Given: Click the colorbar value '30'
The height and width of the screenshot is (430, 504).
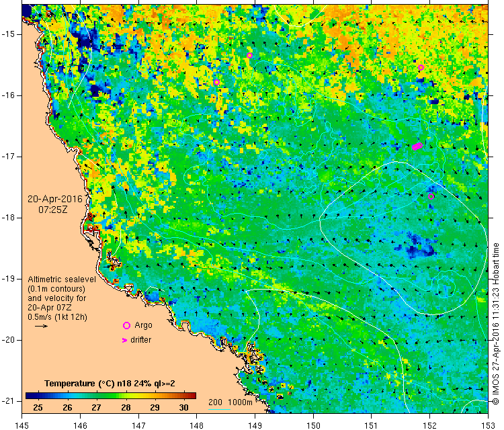Looking at the screenshot, I should pyautogui.click(x=183, y=408).
